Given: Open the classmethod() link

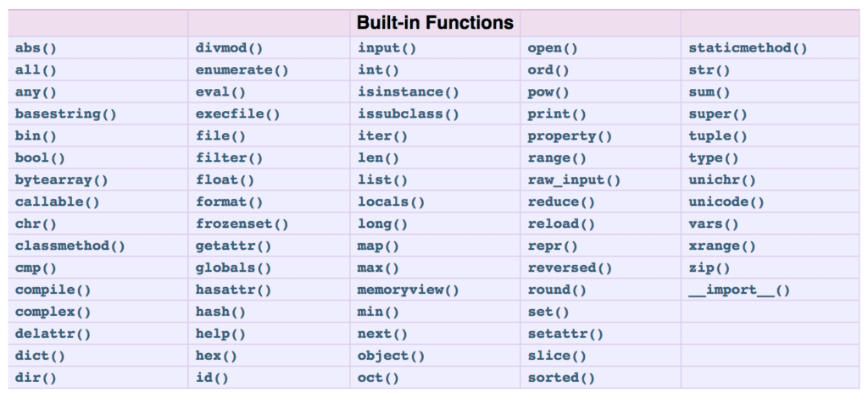Looking at the screenshot, I should (x=70, y=246).
